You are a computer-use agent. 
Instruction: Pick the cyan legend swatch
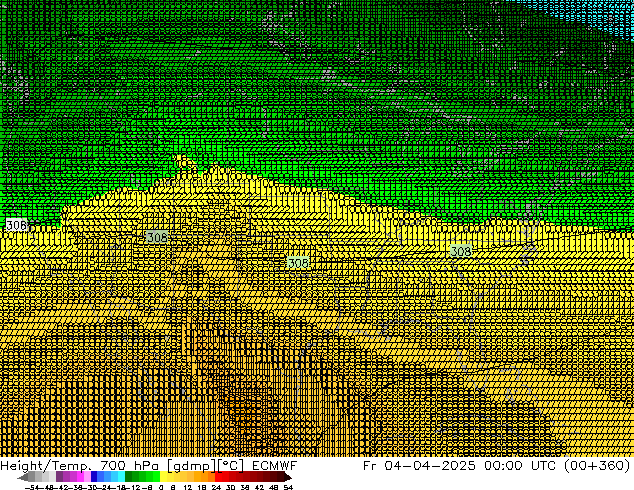pyautogui.click(x=122, y=476)
